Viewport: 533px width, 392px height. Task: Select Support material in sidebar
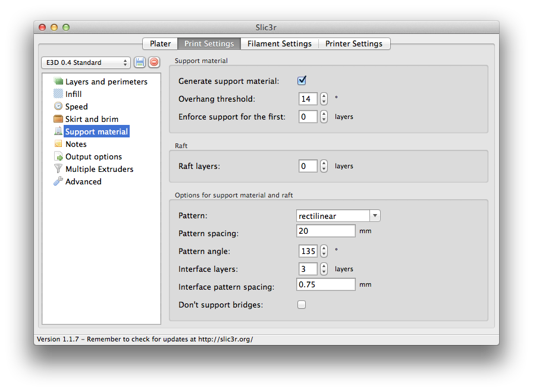pos(96,131)
